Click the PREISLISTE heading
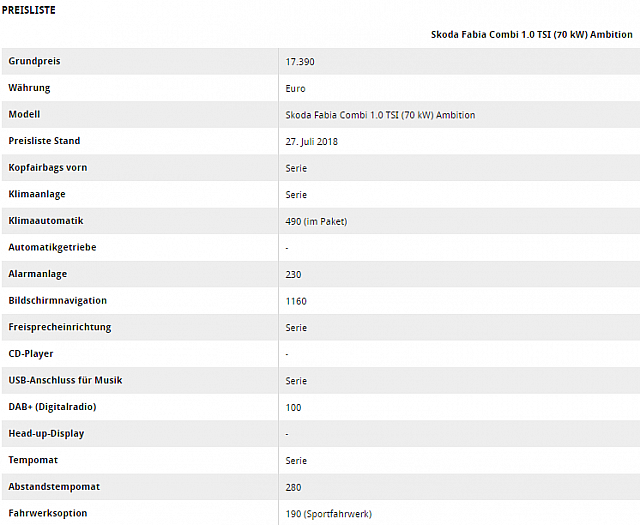The width and height of the screenshot is (640, 525). [29, 10]
